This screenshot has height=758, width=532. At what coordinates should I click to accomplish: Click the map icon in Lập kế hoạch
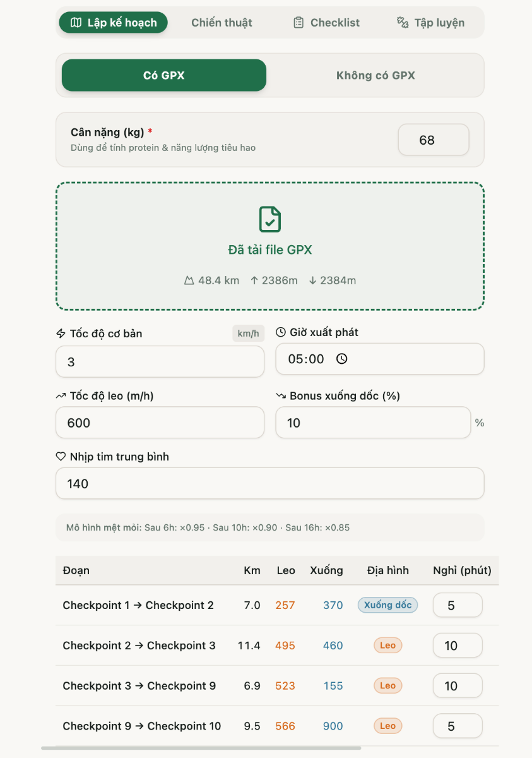[x=76, y=23]
